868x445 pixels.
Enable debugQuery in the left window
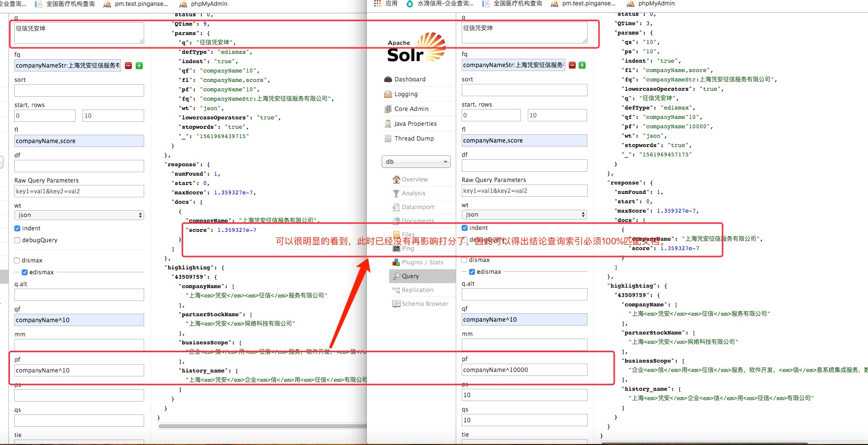pos(17,240)
